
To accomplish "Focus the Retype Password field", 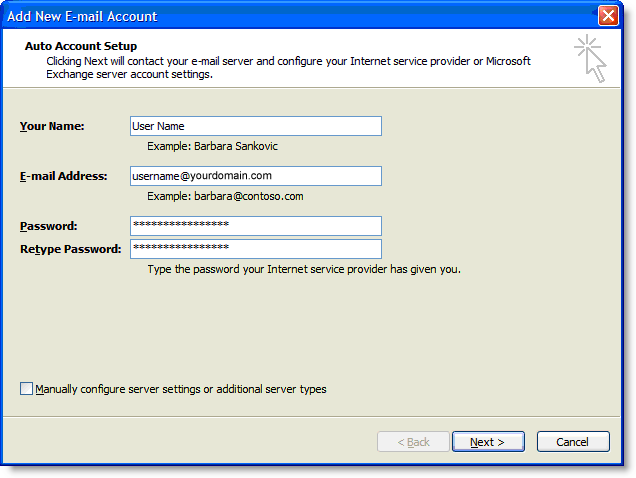I will point(256,248).
